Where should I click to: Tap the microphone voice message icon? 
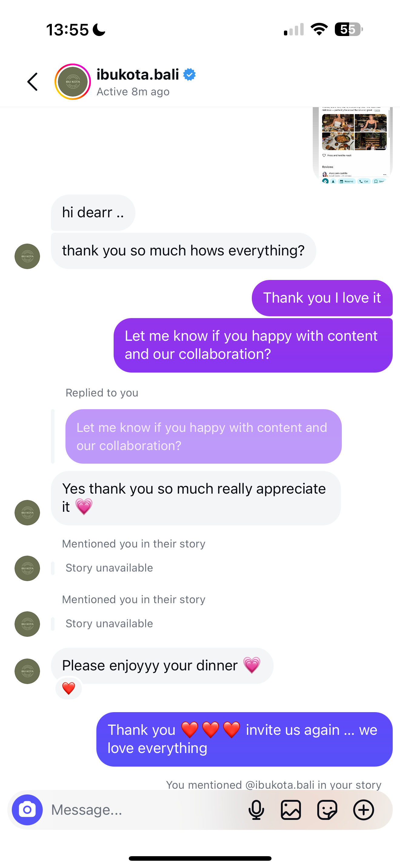(256, 810)
